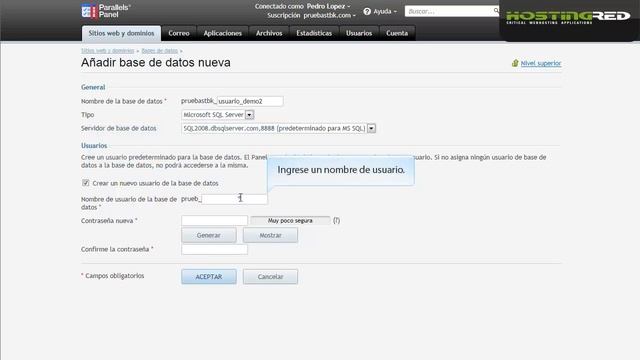Click the 'Confirme la contraseña' field
Screen dimensions: 640x360
coord(214,249)
